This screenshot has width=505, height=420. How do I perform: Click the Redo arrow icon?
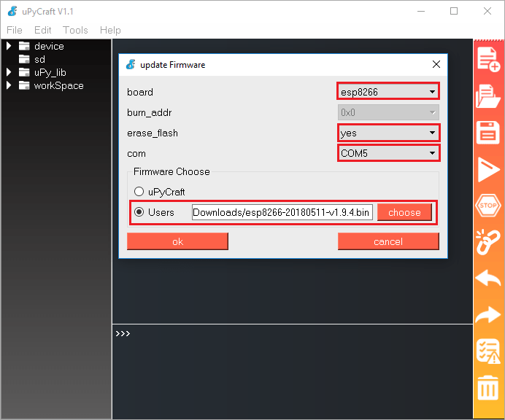[487, 314]
